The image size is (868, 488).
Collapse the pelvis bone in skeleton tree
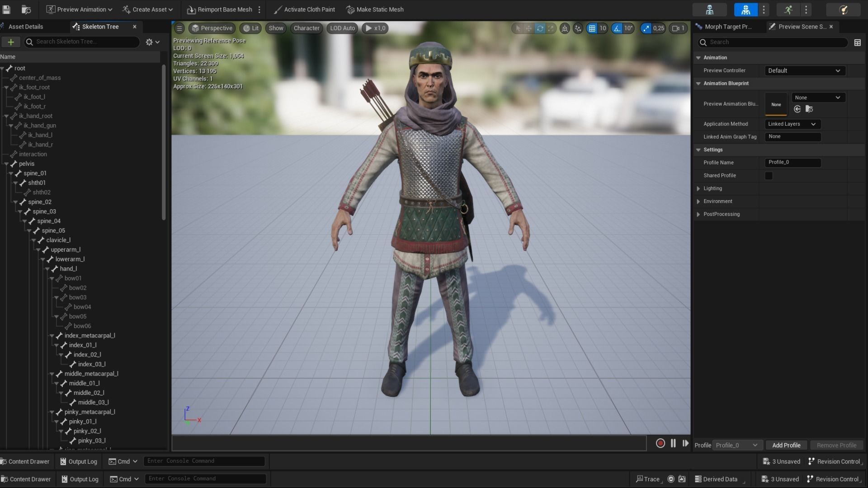tap(6, 164)
